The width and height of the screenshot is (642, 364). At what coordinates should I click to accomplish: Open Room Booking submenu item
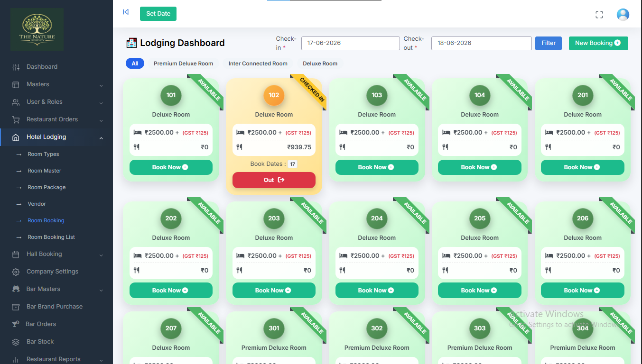point(46,220)
